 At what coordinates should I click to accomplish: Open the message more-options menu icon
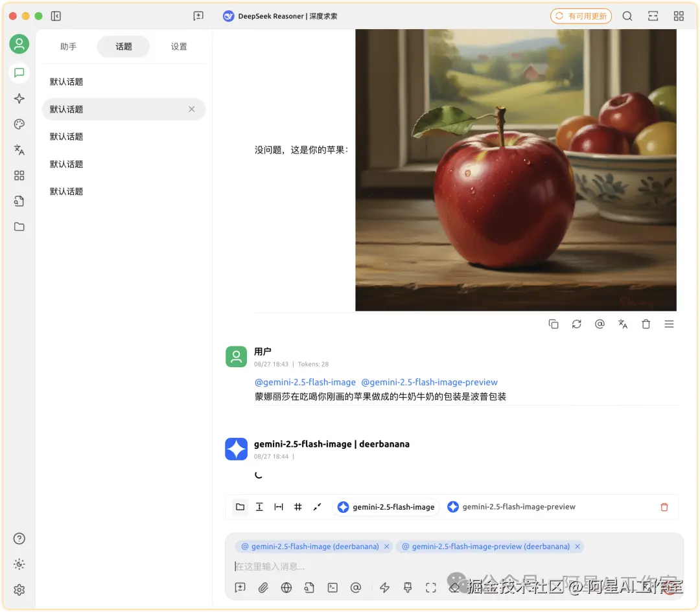click(669, 324)
